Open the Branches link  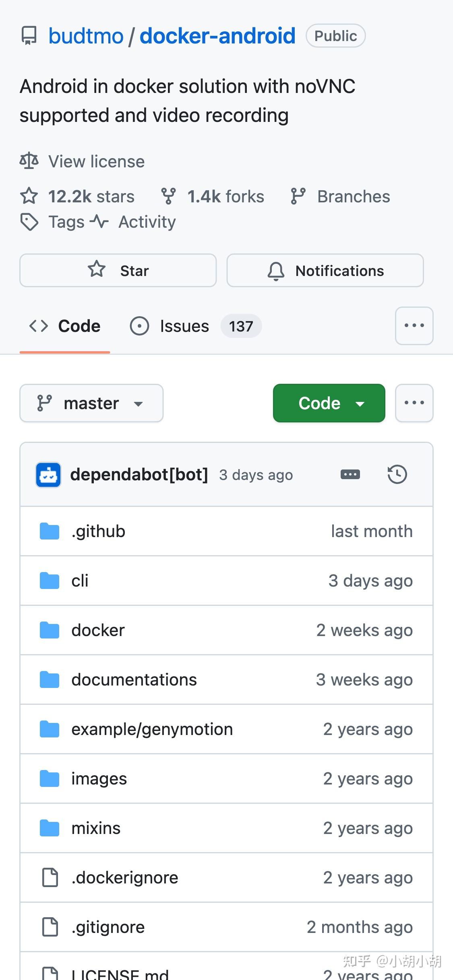[354, 196]
